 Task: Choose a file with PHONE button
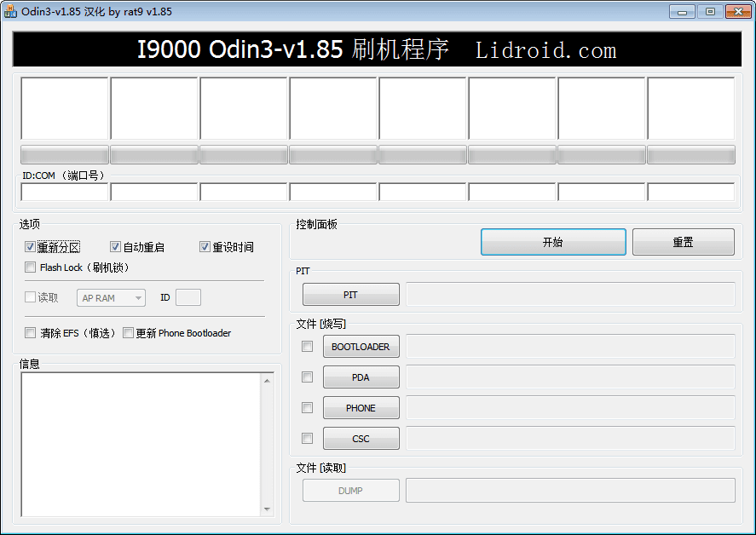(361, 408)
